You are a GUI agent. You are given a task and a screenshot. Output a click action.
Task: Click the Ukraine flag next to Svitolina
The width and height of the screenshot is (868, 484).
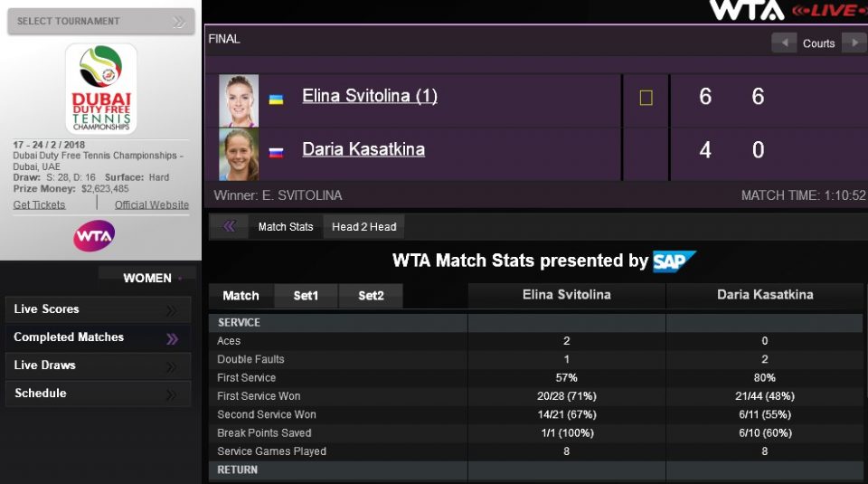tap(277, 99)
